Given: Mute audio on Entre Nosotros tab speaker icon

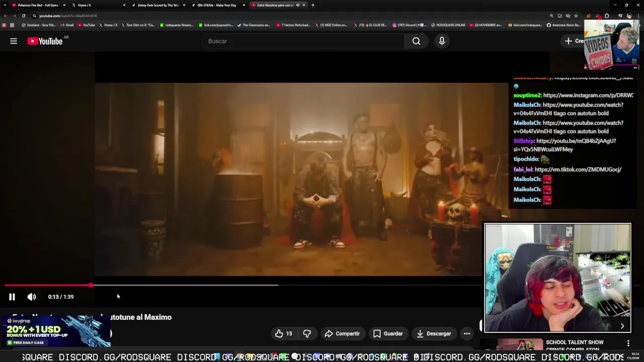Looking at the screenshot, I should (297, 5).
